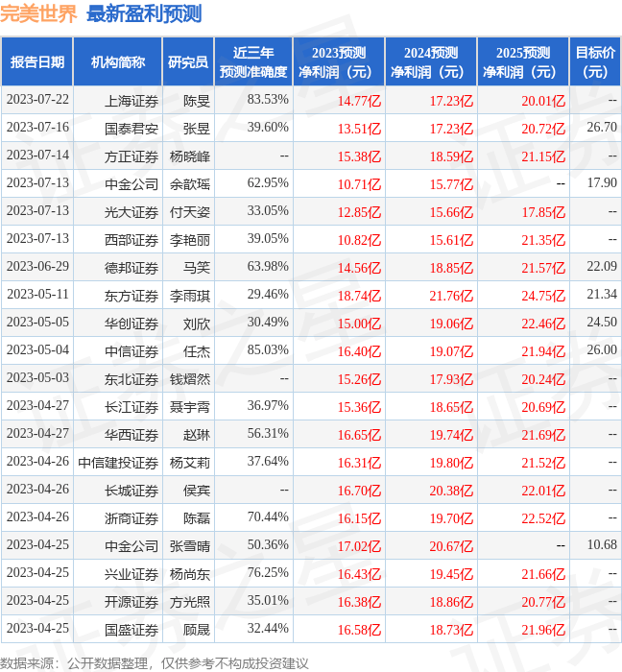
Task: Click analyst name 钱熠然
Action: pos(190,379)
